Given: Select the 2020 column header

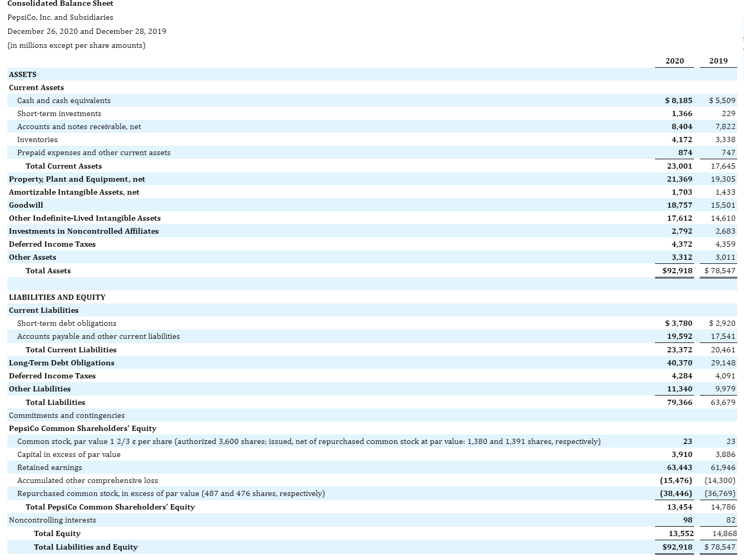Looking at the screenshot, I should tap(674, 61).
